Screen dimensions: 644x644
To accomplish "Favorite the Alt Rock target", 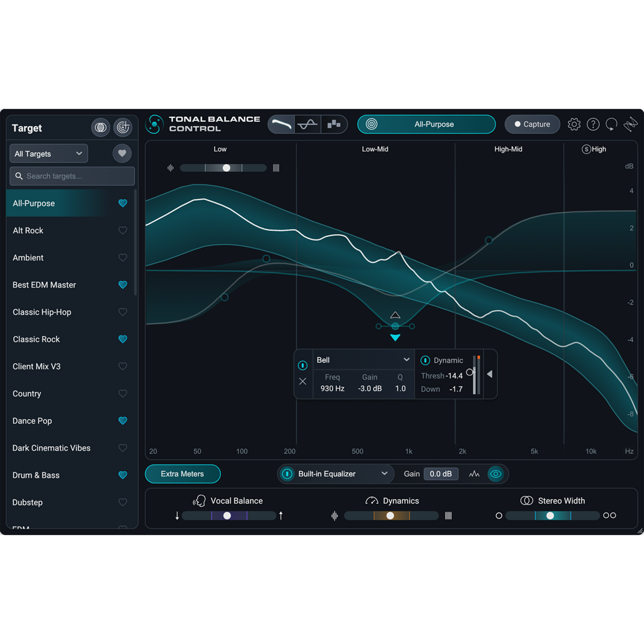I will [123, 230].
